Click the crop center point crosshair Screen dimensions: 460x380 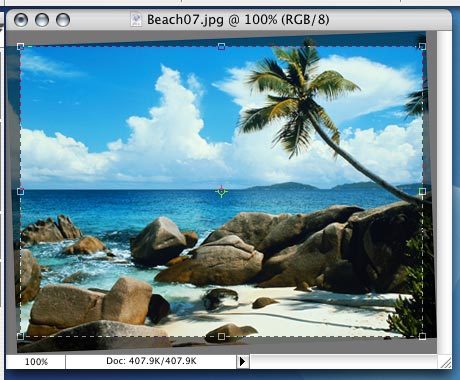221,192
